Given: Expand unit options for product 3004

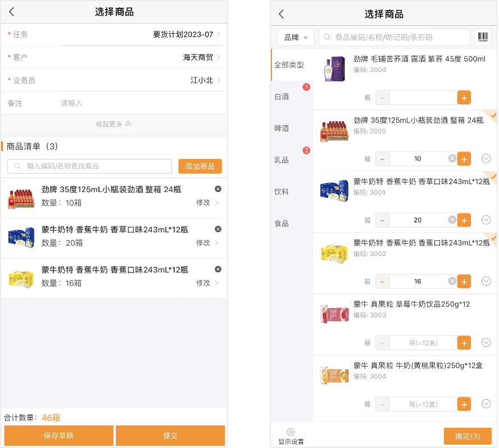Looking at the screenshot, I should click(486, 404).
